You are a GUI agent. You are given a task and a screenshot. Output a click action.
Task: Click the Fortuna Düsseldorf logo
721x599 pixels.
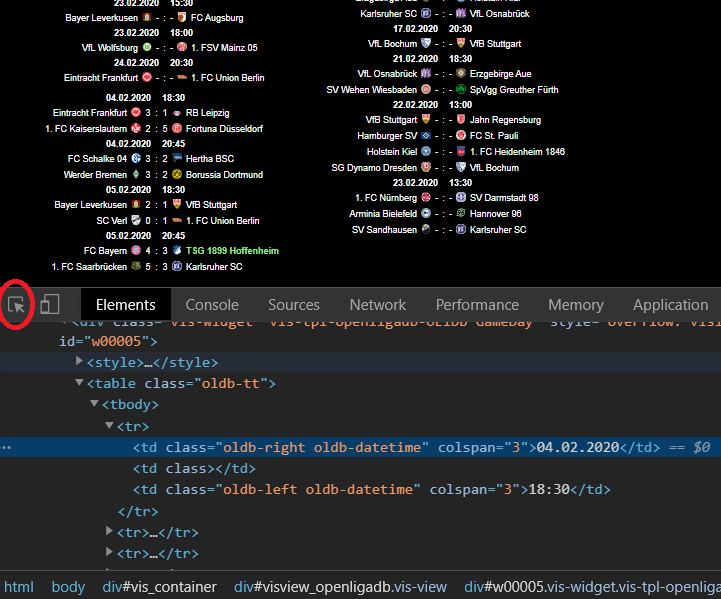pyautogui.click(x=177, y=128)
